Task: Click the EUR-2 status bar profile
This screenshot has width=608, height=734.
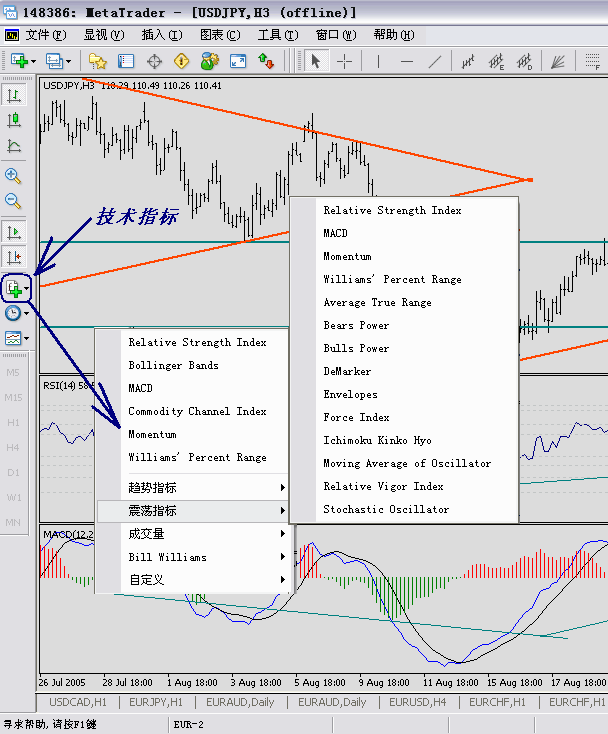Action: coord(188,725)
